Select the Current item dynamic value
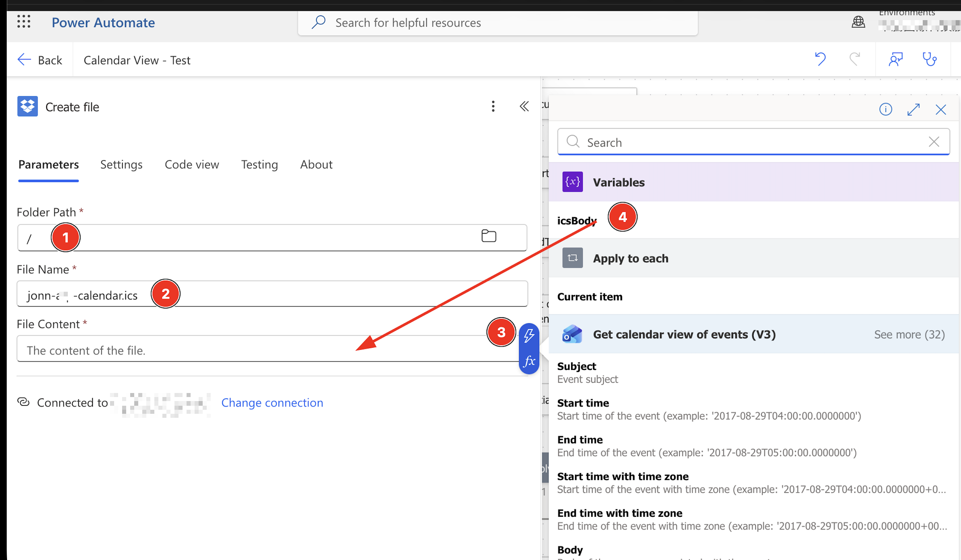Screen dimensions: 961x560 point(590,296)
